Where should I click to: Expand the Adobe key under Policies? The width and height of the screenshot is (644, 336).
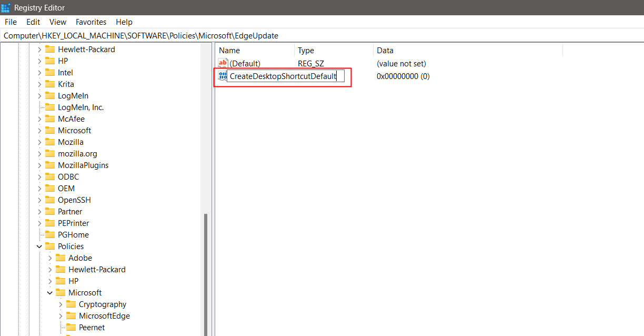[50, 258]
